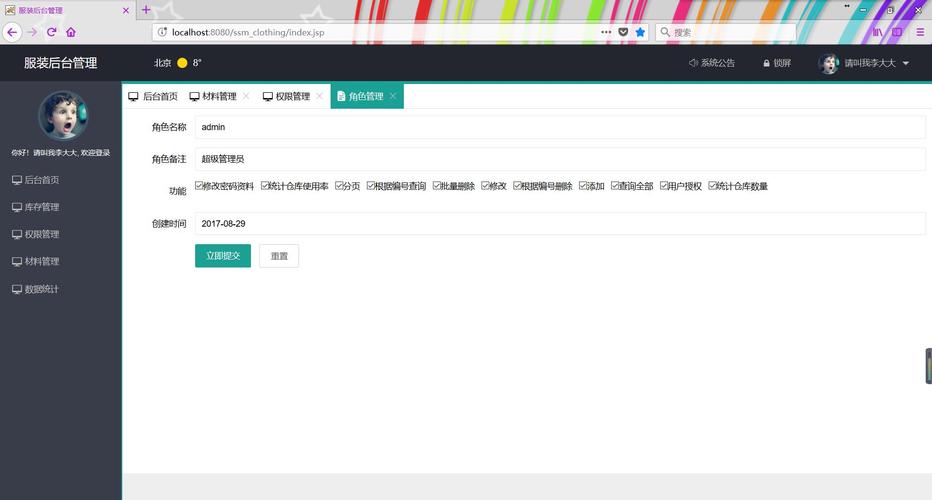Uncheck 修改密码资料 checkbox

(x=199, y=185)
